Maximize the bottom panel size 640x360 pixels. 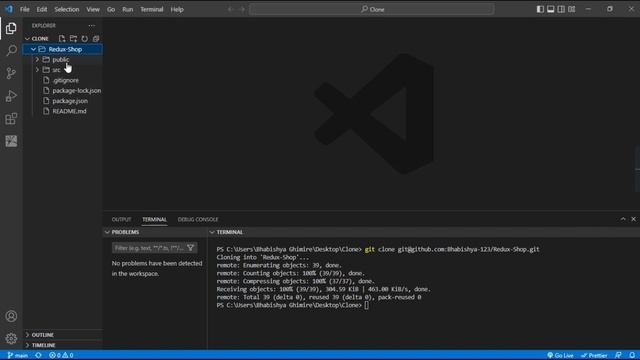pos(623,219)
